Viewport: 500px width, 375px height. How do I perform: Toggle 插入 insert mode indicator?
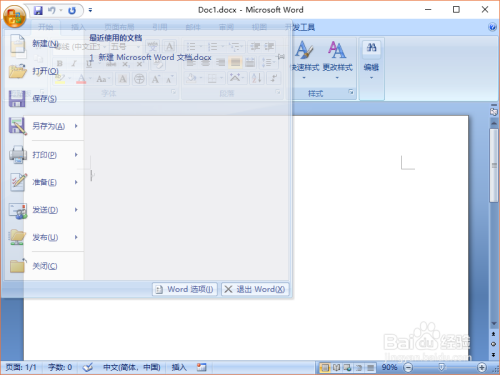179,367
